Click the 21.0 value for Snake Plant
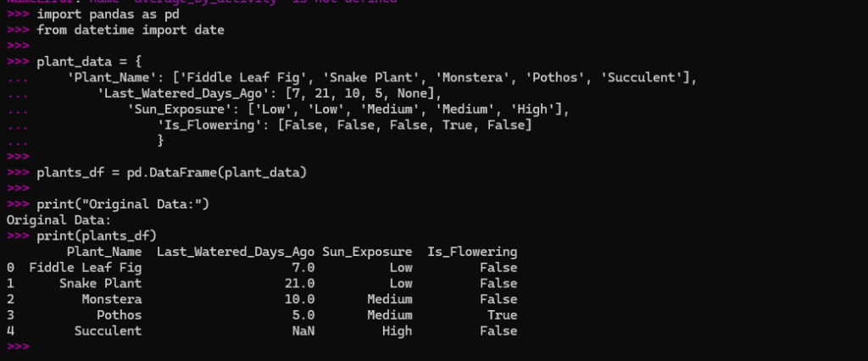This screenshot has height=361, width=868. [x=299, y=284]
